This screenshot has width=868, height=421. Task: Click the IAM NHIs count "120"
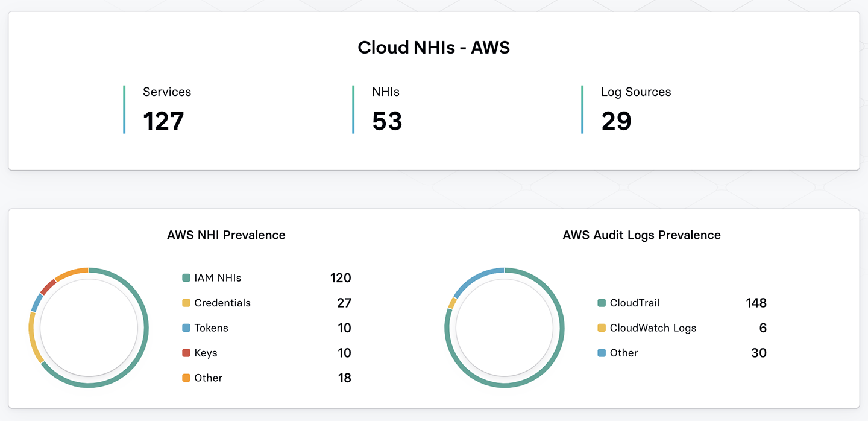pos(341,278)
